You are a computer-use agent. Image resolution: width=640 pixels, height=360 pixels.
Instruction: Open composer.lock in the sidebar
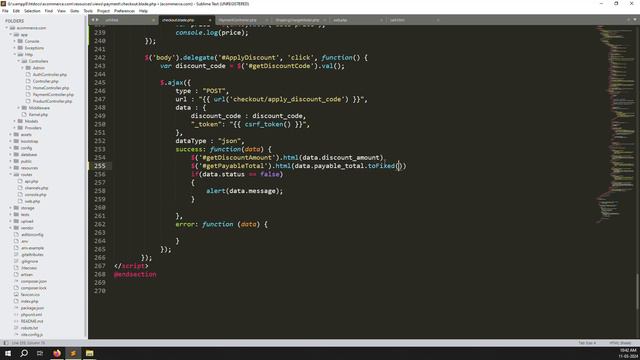33,288
